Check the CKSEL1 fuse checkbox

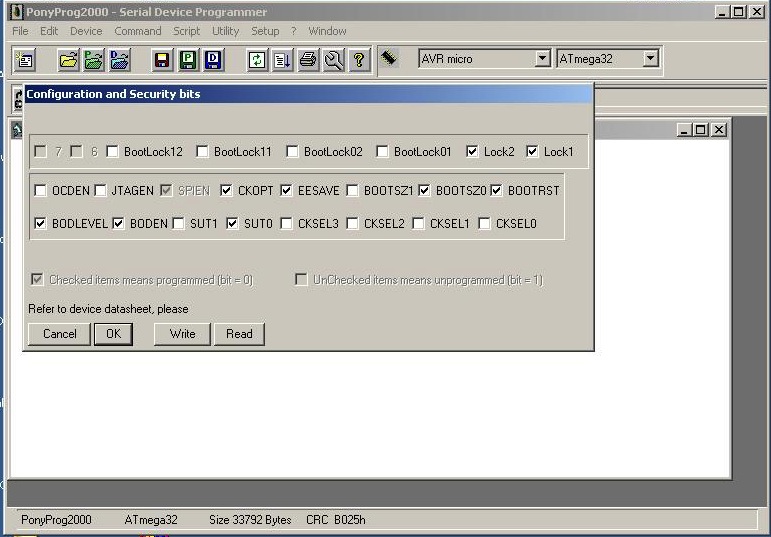tap(418, 224)
